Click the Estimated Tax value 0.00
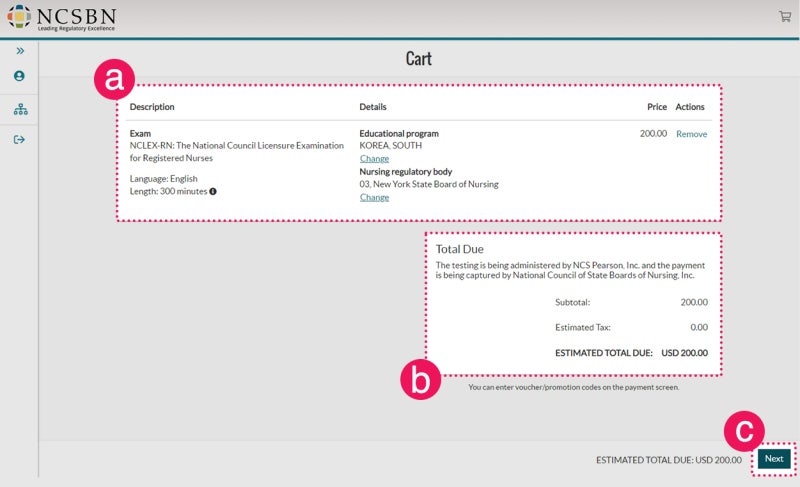Viewport: 800px width, 487px height. pos(699,327)
